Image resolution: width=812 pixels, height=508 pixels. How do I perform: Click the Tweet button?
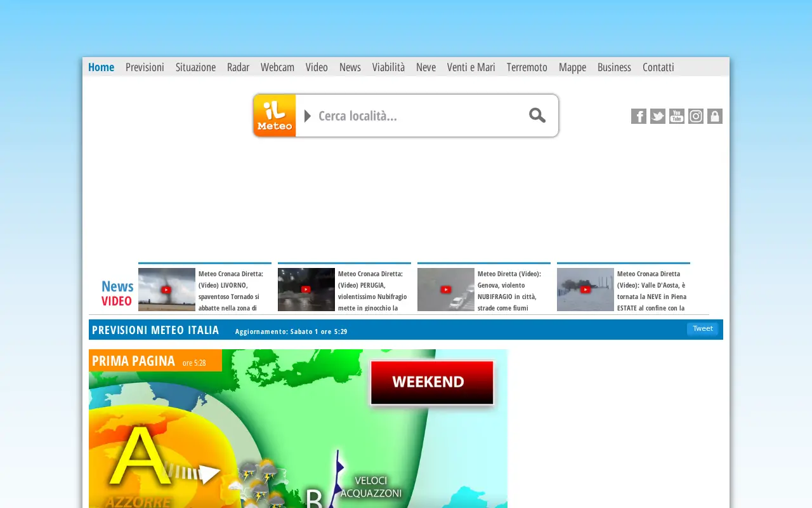pyautogui.click(x=702, y=329)
